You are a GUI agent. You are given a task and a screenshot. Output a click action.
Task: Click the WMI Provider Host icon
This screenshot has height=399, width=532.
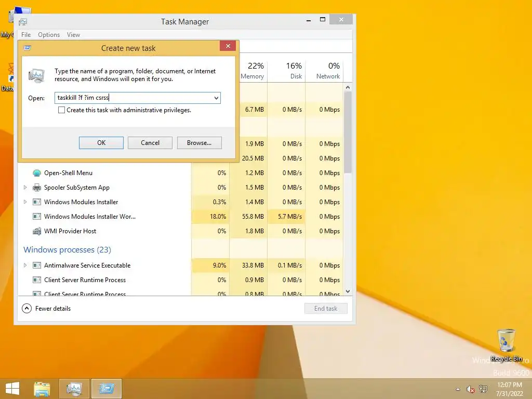37,231
